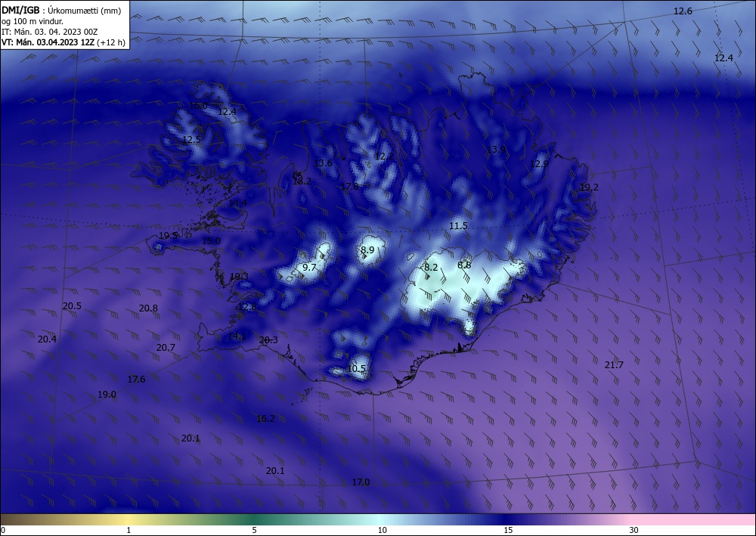The height and width of the screenshot is (536, 756).
Task: Click the ocean value 20.8
Action: [148, 308]
